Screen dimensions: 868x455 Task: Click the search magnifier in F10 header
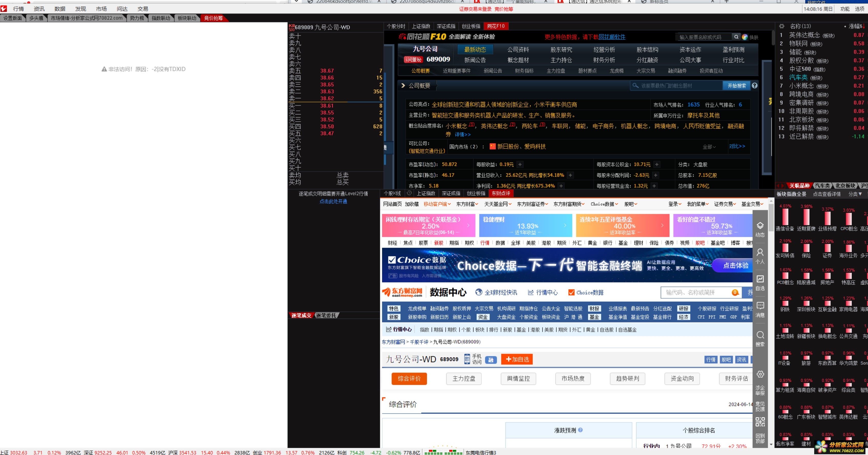737,37
